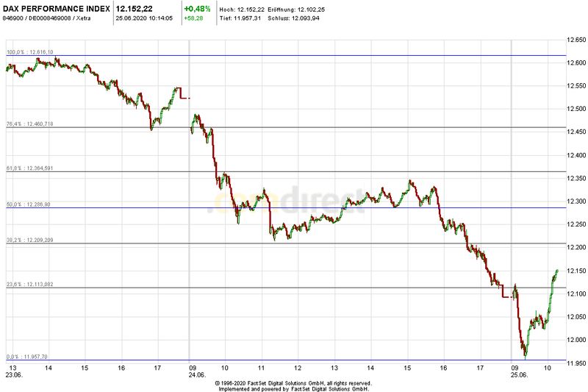This screenshot has height=392, width=588.
Task: Click the 12.500 price axis label
Action: [576, 109]
